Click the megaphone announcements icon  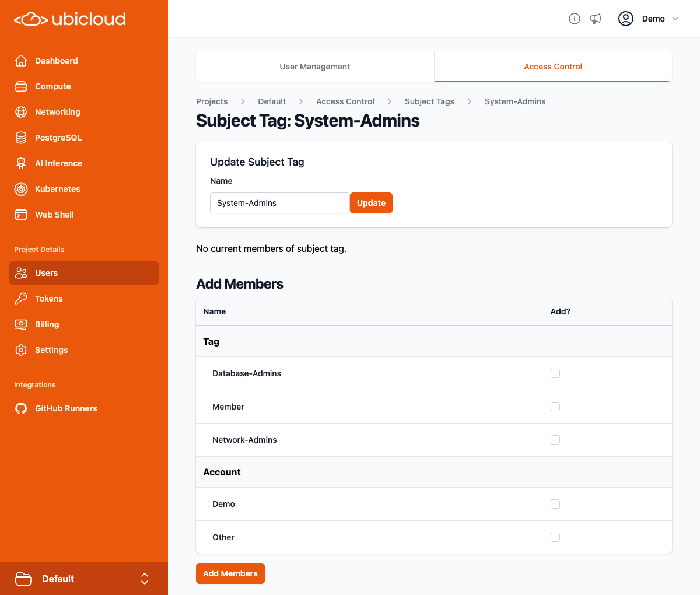[596, 19]
